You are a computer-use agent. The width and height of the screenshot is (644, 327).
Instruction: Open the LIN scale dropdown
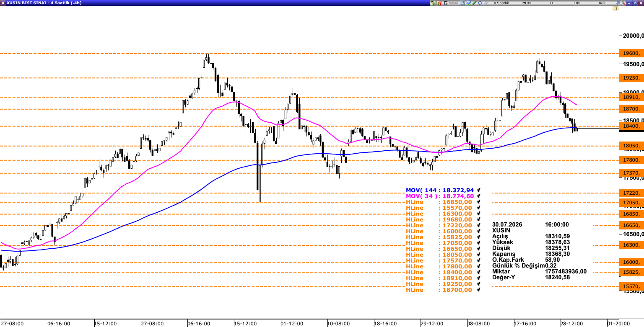576,3
